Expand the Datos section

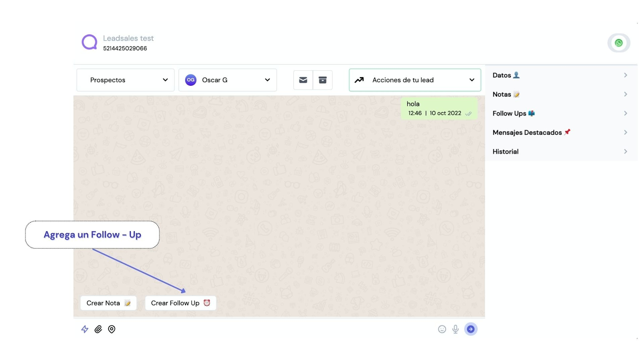[x=561, y=75]
